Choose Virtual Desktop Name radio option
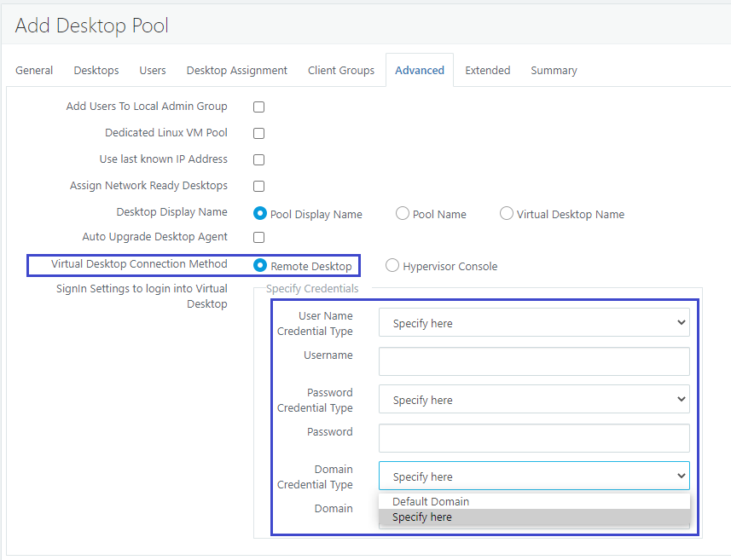Screen dimensions: 731x560 [x=507, y=214]
